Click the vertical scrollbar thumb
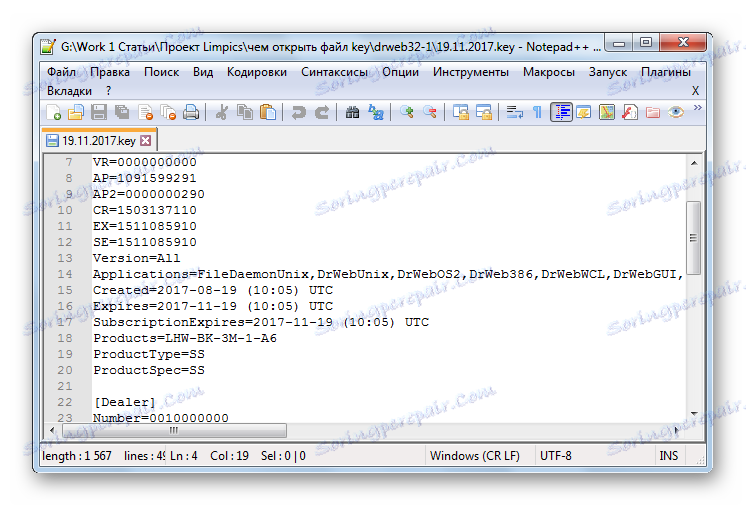The height and width of the screenshot is (506, 746). click(x=694, y=237)
